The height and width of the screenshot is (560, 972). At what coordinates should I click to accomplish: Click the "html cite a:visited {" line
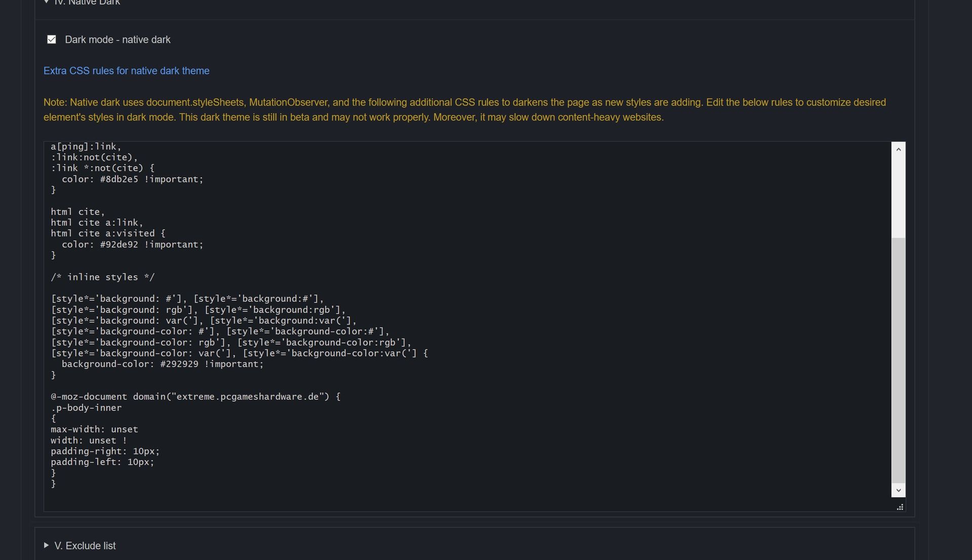(108, 233)
